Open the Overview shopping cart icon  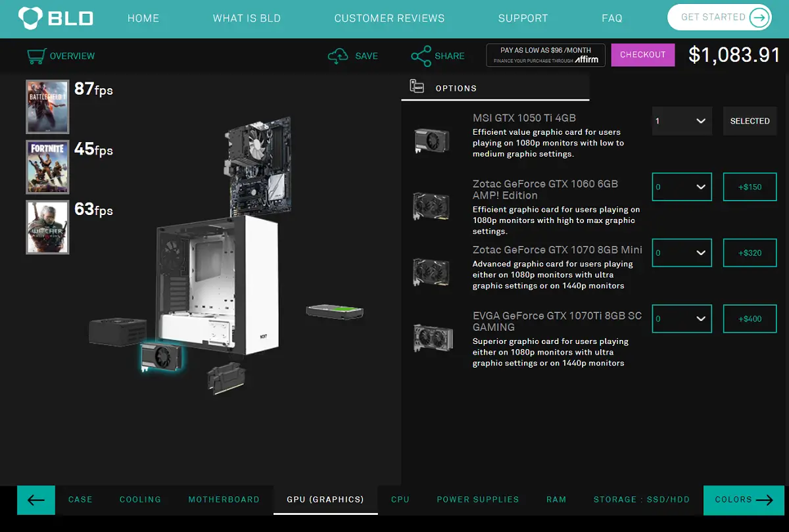pos(36,56)
